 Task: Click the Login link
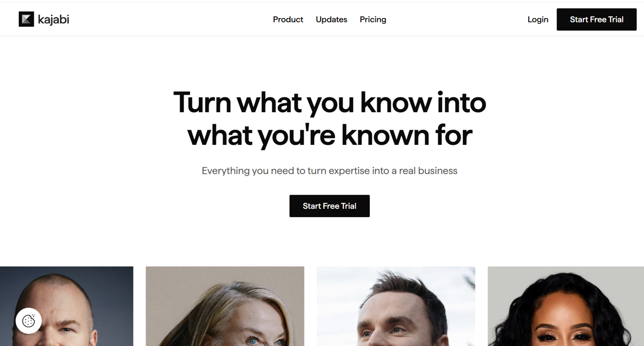(538, 20)
